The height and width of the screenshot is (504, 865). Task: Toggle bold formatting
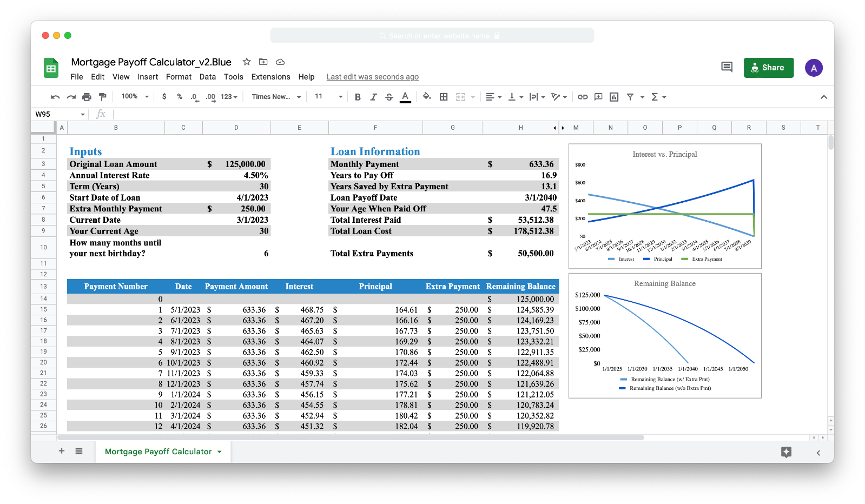[358, 97]
